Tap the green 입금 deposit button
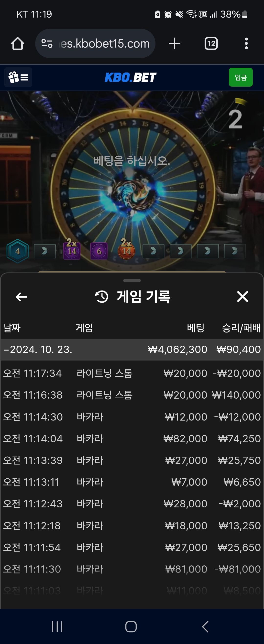Screen dimensions: 264x644 pyautogui.click(x=241, y=77)
